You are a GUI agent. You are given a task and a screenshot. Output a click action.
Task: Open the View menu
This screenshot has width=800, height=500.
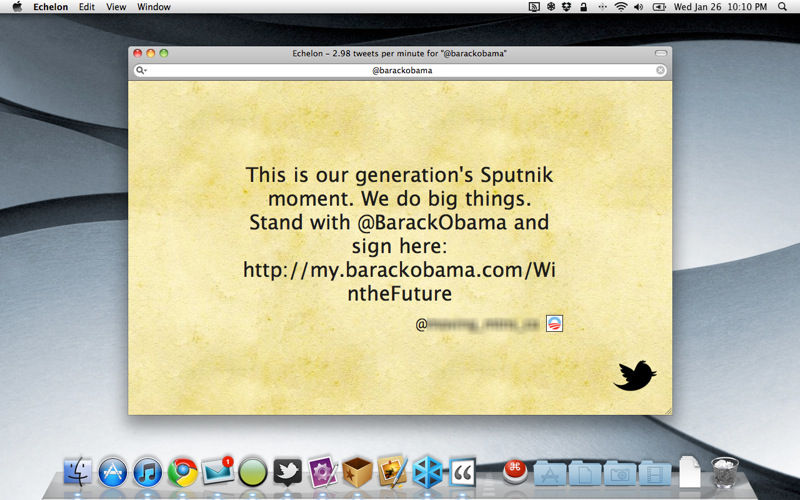(116, 7)
